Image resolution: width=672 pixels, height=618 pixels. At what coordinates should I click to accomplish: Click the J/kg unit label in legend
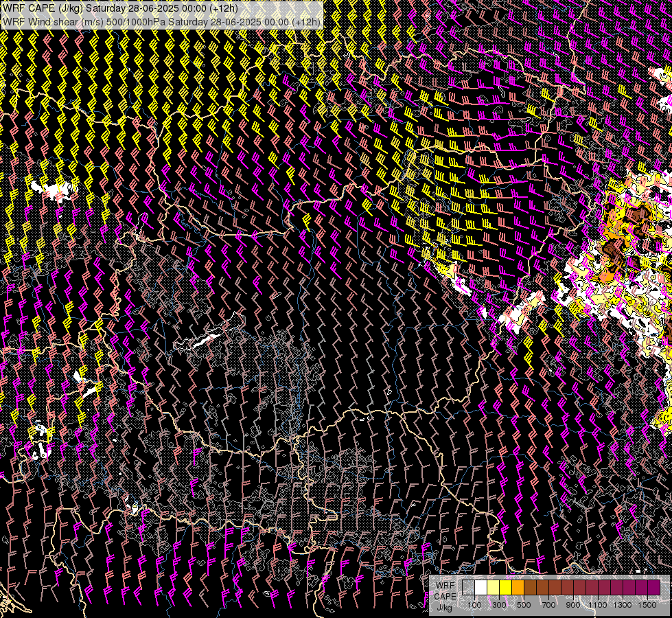point(445,607)
